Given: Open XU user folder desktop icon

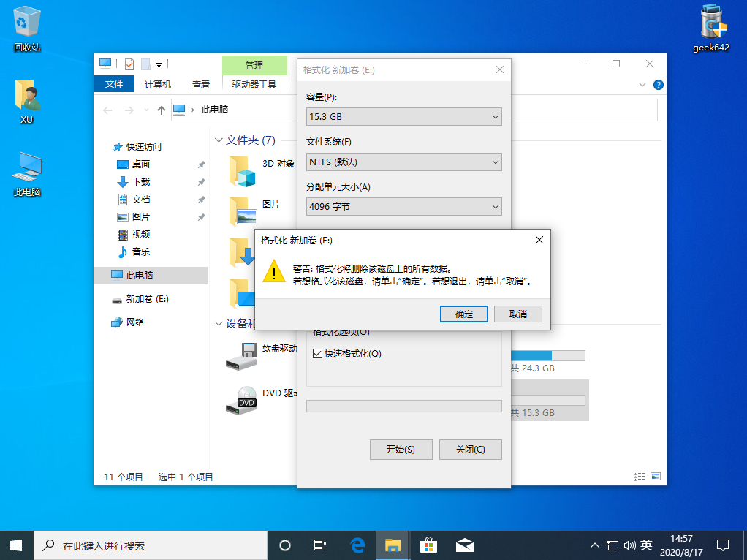Looking at the screenshot, I should [27, 102].
